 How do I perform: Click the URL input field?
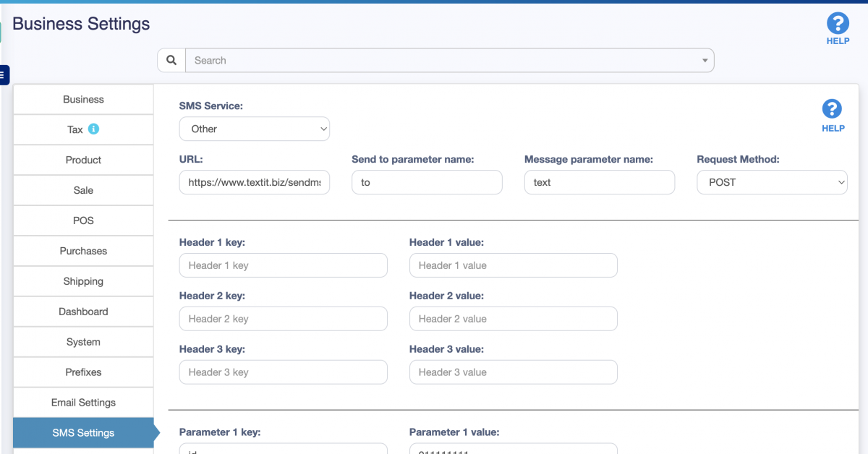coord(255,182)
